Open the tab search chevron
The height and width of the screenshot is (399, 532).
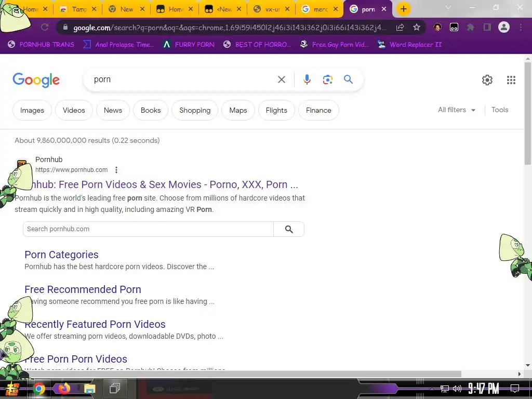coord(448,8)
